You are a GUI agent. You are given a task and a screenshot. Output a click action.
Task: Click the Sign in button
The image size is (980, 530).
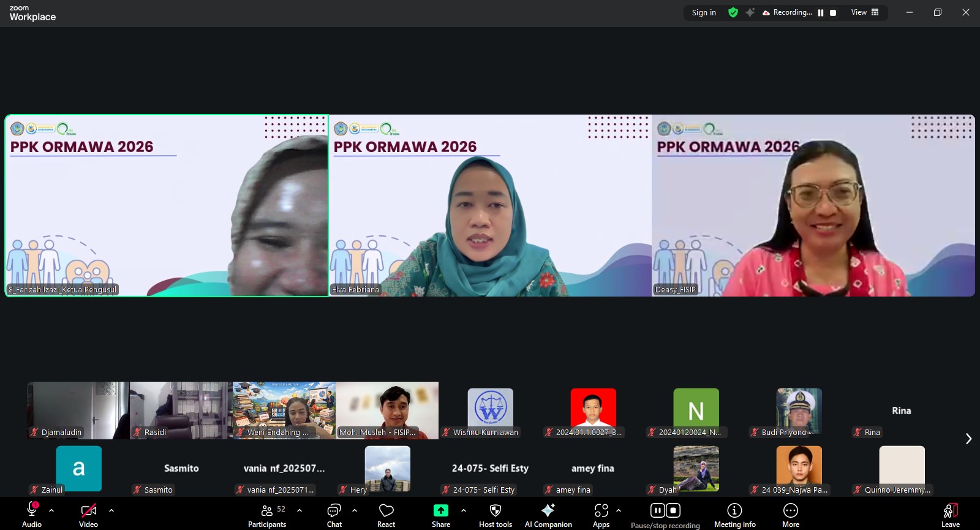click(x=704, y=12)
